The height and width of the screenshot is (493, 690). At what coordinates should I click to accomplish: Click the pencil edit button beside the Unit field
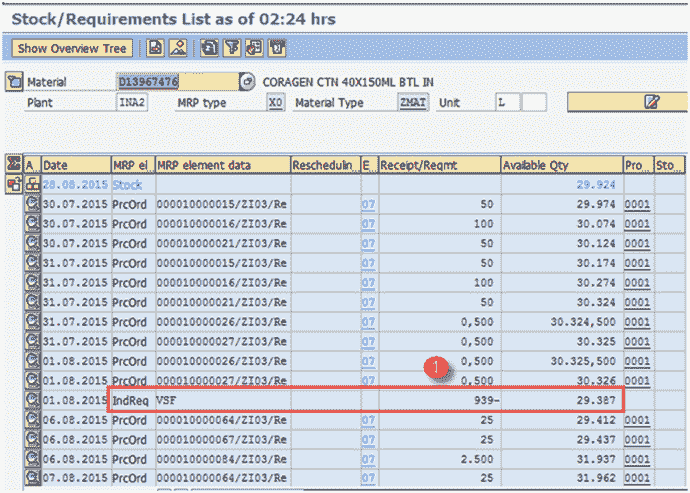click(x=628, y=102)
